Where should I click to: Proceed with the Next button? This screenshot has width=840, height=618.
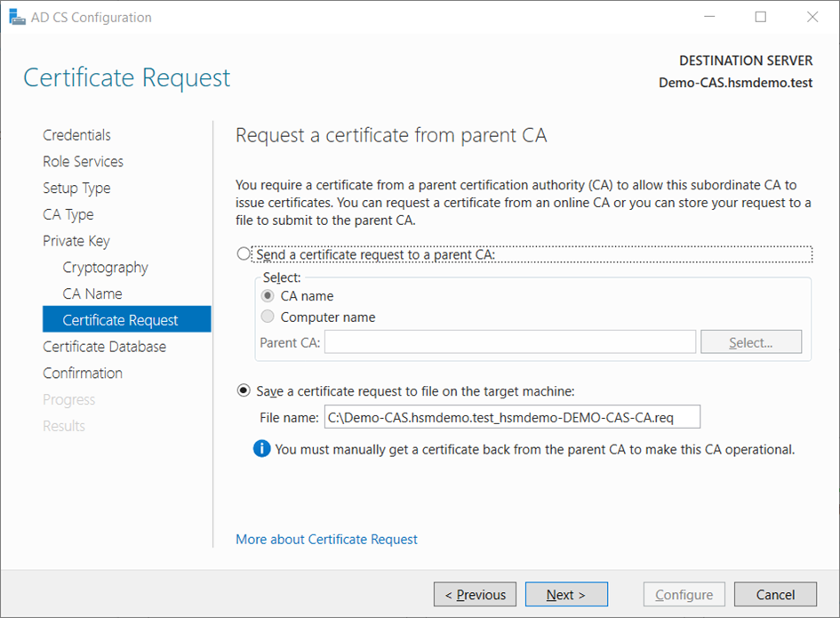point(566,595)
